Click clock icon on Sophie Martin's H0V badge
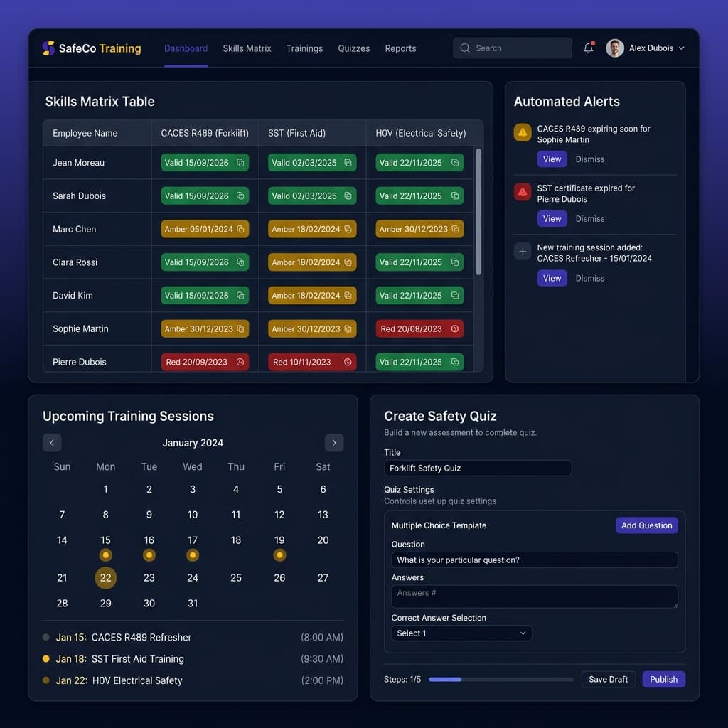Screen dimensions: 728x728 tap(455, 329)
